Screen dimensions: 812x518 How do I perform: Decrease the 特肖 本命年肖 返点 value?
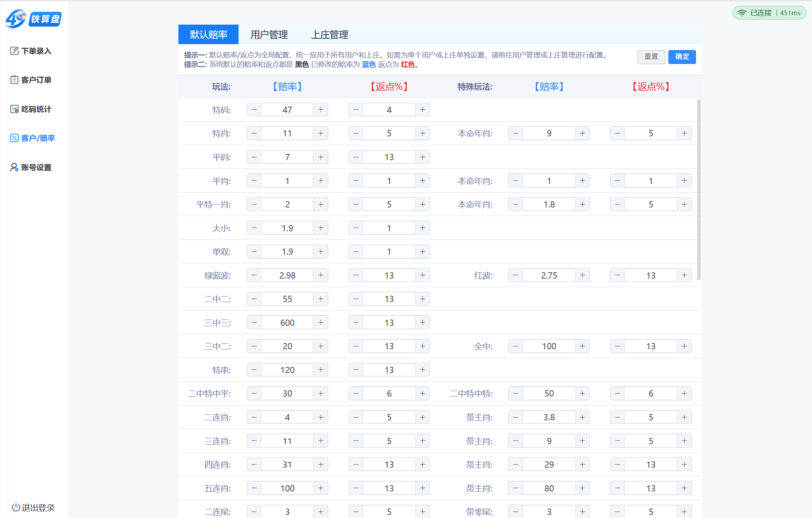pyautogui.click(x=618, y=134)
